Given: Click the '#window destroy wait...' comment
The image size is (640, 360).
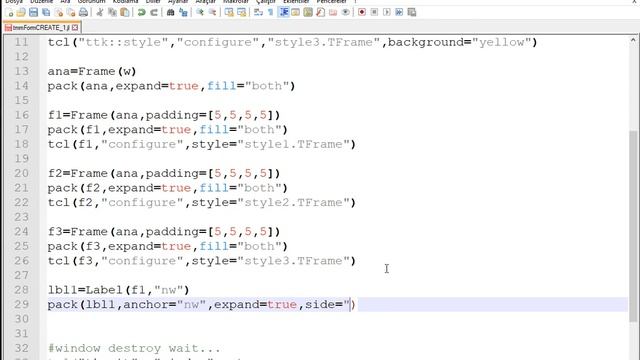Looking at the screenshot, I should (x=134, y=349).
